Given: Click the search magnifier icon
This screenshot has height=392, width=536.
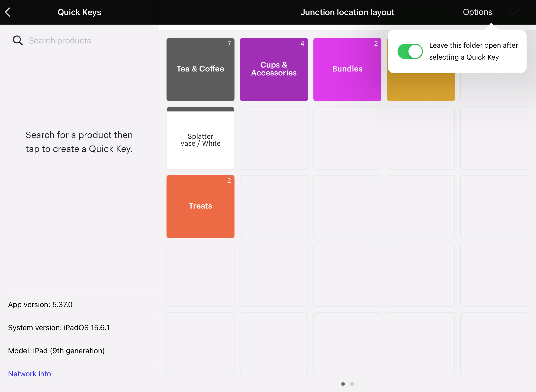Looking at the screenshot, I should (x=18, y=40).
